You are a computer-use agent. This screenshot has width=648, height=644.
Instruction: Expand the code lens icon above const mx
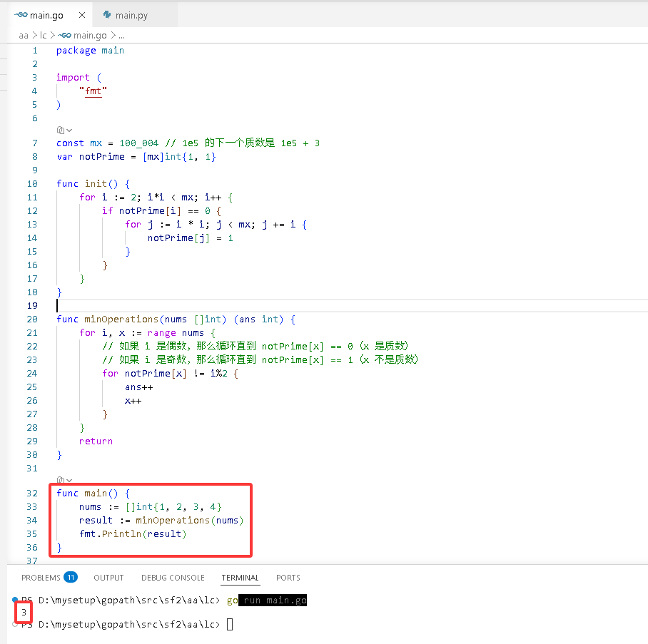point(64,130)
